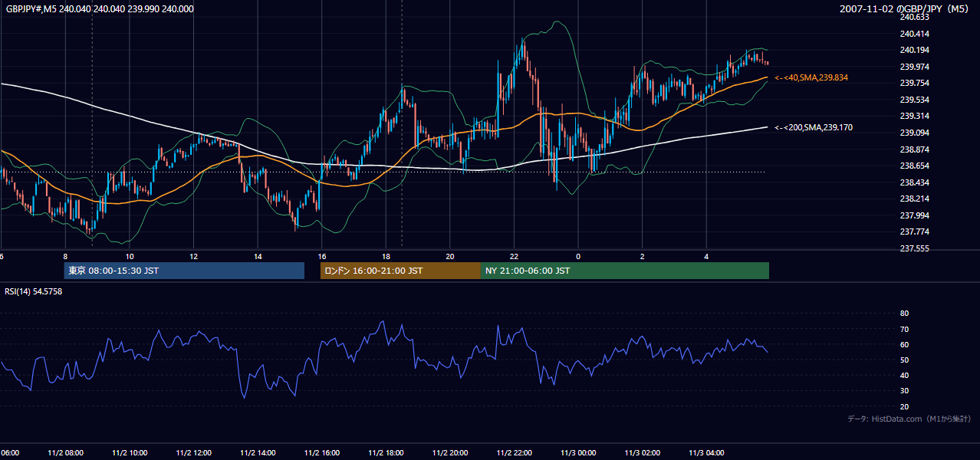Image resolution: width=980 pixels, height=460 pixels.
Task: Click price axis value 238.874
Action: [x=913, y=149]
